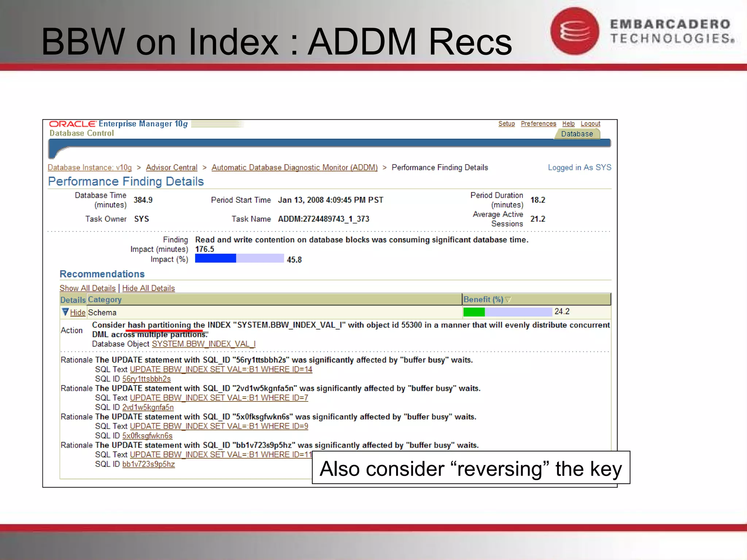This screenshot has width=747, height=560.
Task: Click the Logout link
Action: [x=590, y=124]
